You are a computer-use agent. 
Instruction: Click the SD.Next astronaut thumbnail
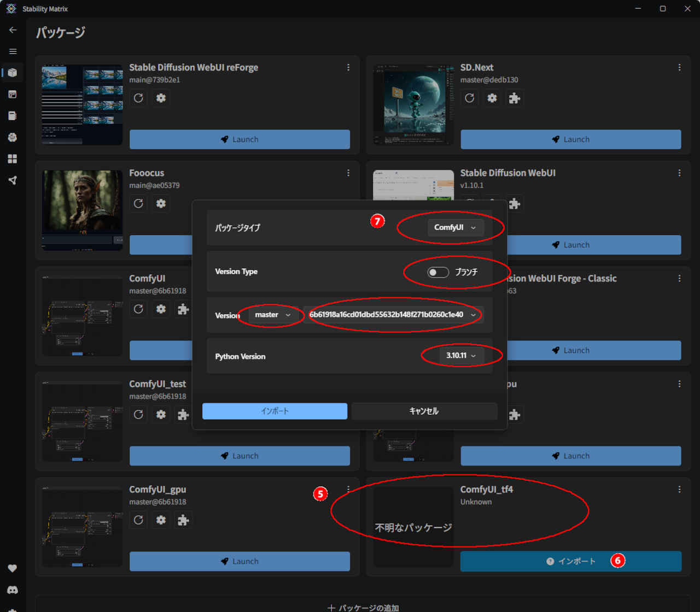(413, 104)
